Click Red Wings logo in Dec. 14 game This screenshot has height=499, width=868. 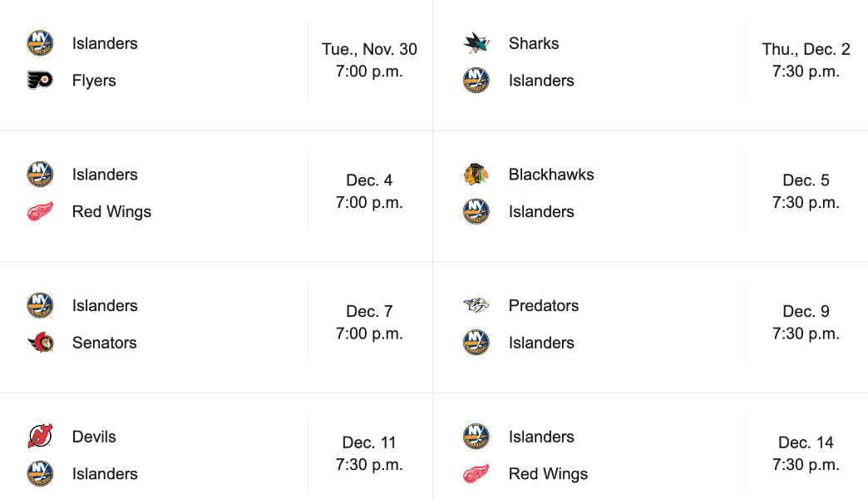coord(476,474)
